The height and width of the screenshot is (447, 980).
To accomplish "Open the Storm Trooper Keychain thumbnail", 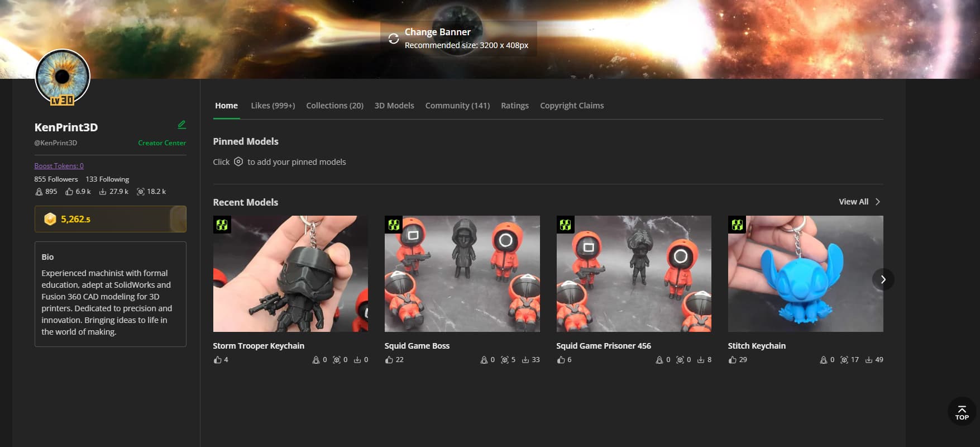I will tap(290, 274).
